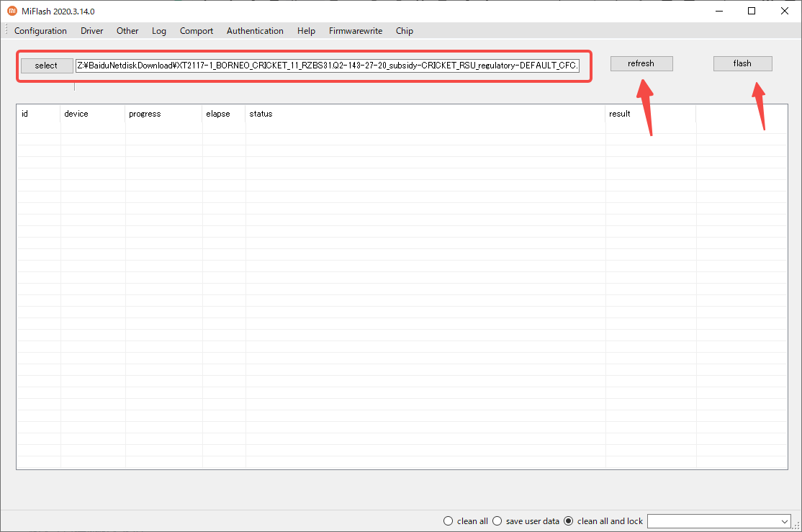Click the device column header
Viewport: 802px width, 532px height.
point(93,114)
